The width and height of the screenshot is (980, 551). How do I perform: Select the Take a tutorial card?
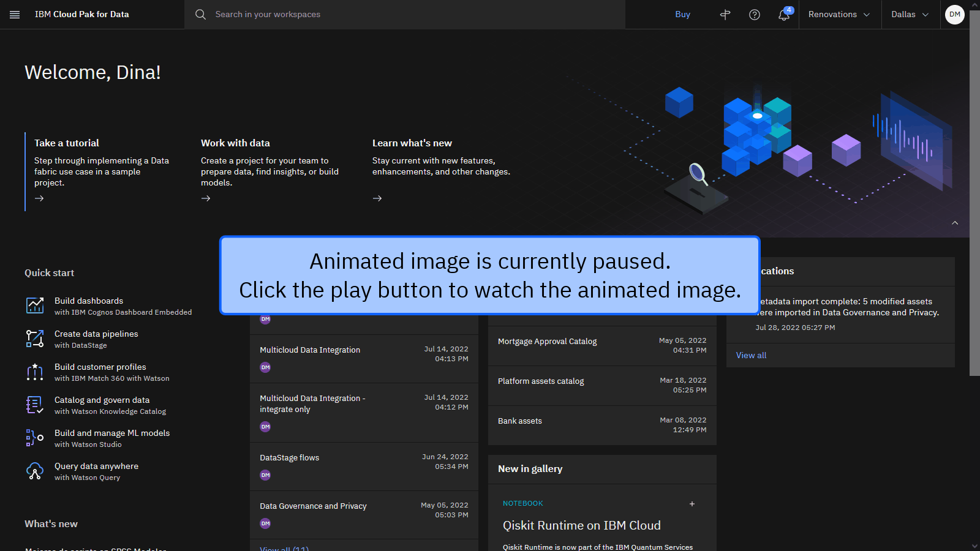click(102, 171)
